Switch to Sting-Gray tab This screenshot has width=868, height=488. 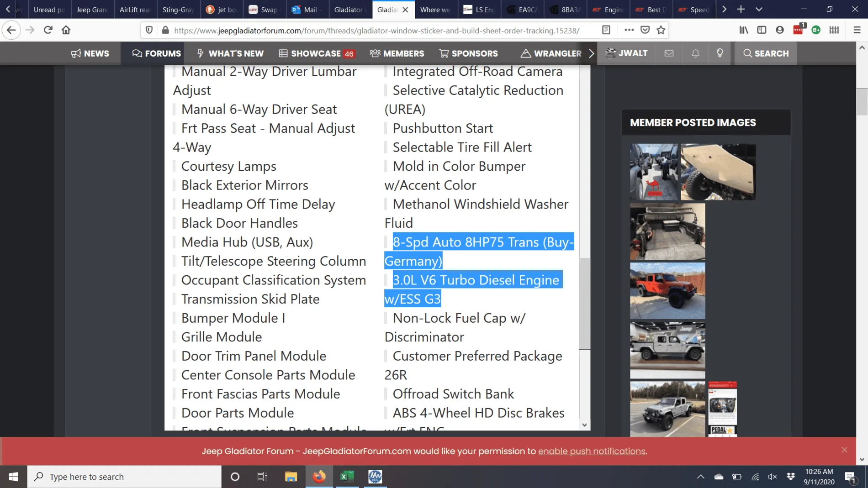coord(178,10)
